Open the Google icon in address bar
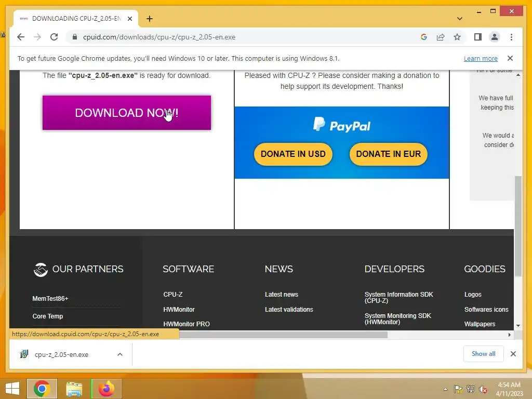The height and width of the screenshot is (399, 532). point(424,37)
